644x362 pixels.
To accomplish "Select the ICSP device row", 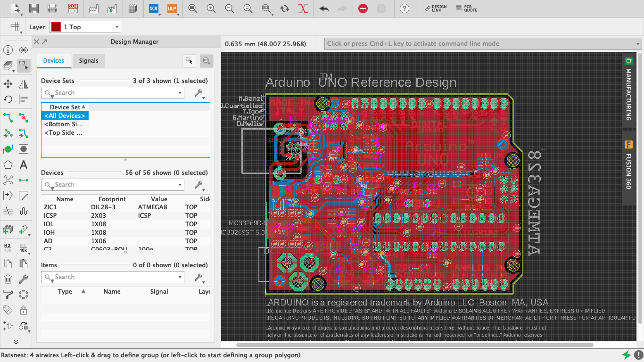I will [x=125, y=215].
